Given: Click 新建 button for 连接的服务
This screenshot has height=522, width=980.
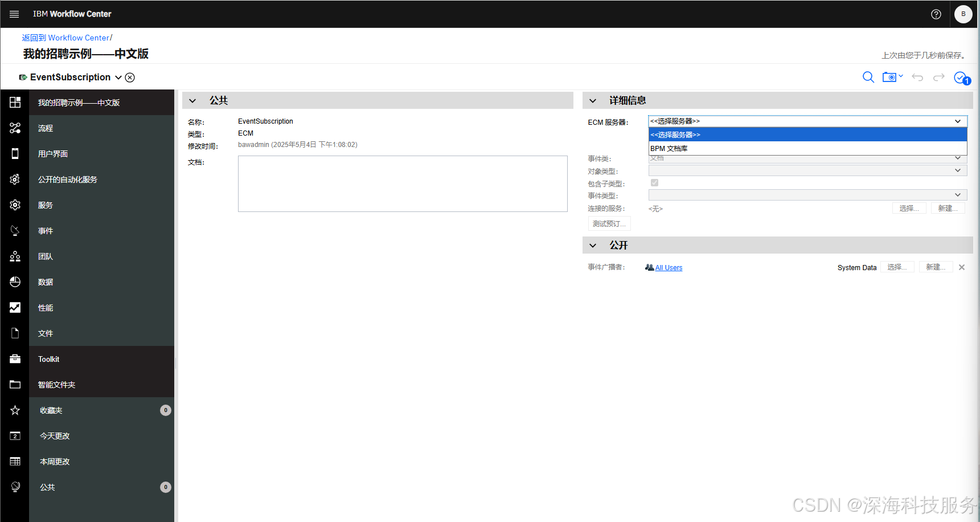Looking at the screenshot, I should (x=948, y=209).
